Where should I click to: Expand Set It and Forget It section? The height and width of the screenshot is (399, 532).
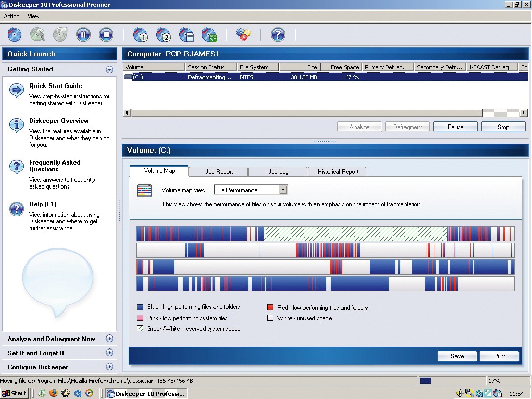pyautogui.click(x=109, y=353)
